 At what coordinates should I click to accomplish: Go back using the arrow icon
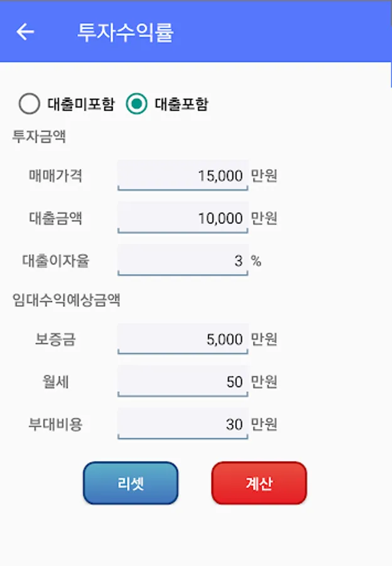(25, 32)
